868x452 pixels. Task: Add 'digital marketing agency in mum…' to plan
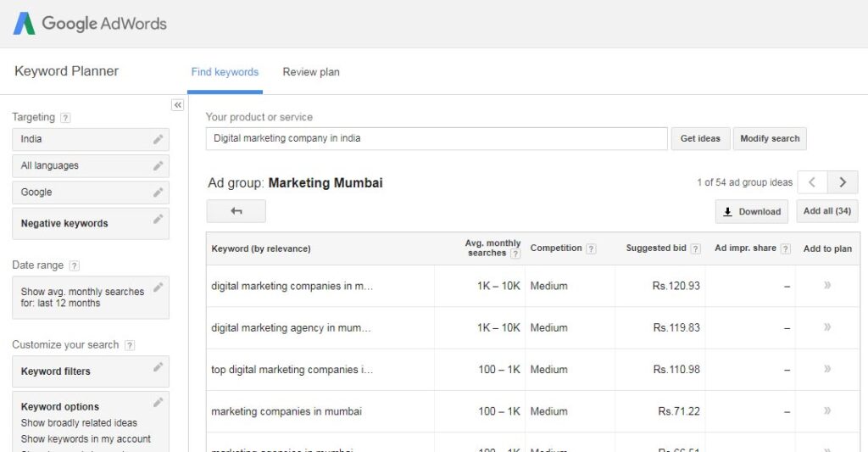coord(827,326)
